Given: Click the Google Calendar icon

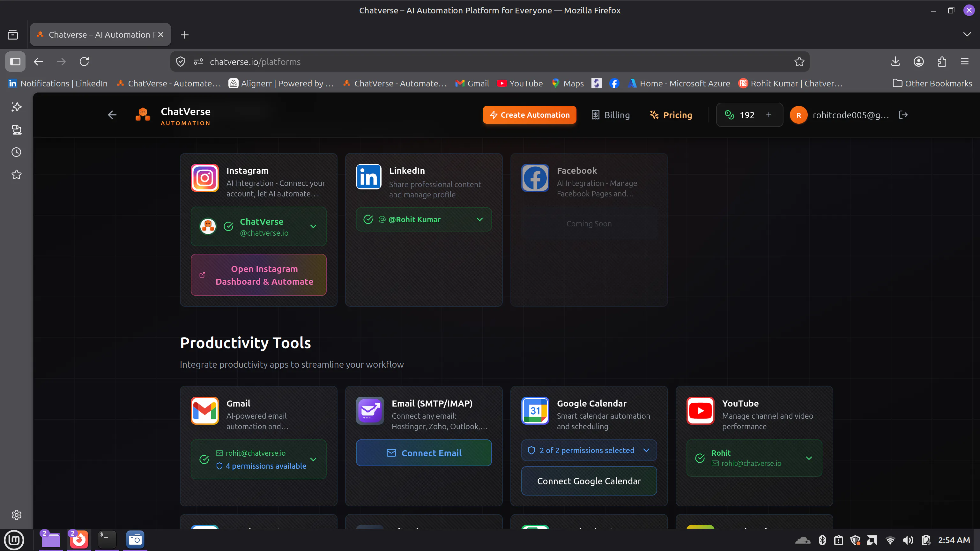Looking at the screenshot, I should (535, 411).
